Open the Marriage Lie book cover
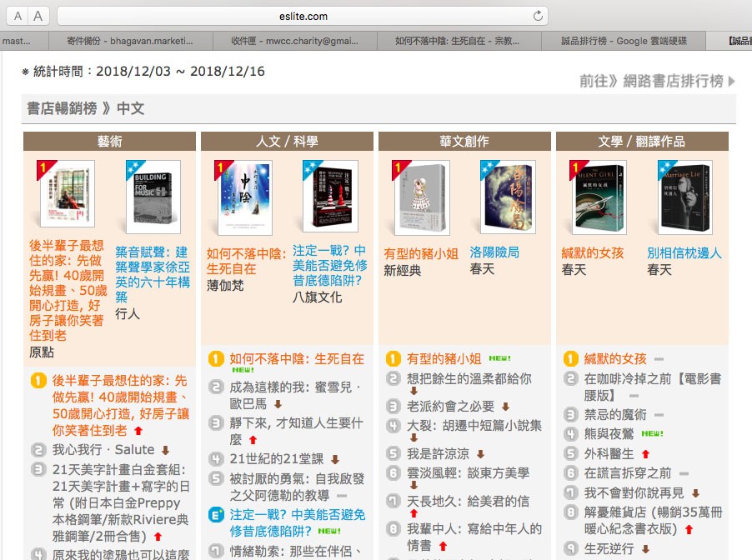The height and width of the screenshot is (560, 752). (685, 197)
